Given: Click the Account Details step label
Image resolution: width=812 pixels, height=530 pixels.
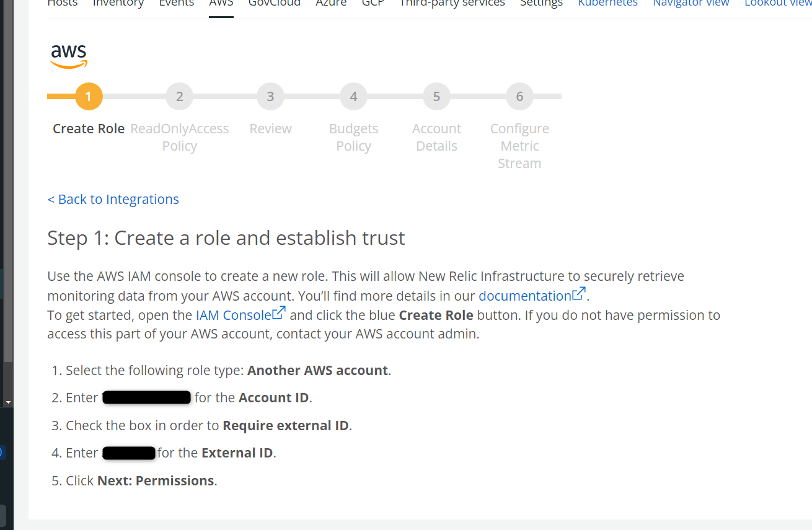Looking at the screenshot, I should [x=436, y=138].
